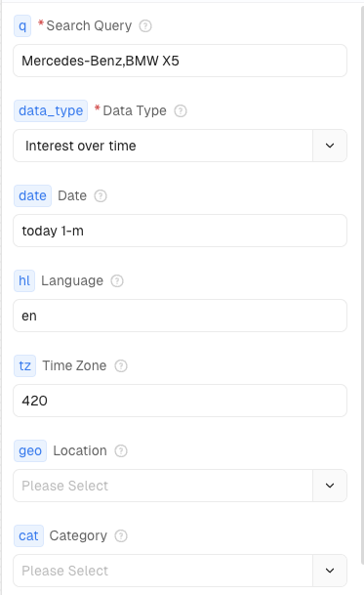Expand the Data Type dropdown arrow

click(330, 146)
